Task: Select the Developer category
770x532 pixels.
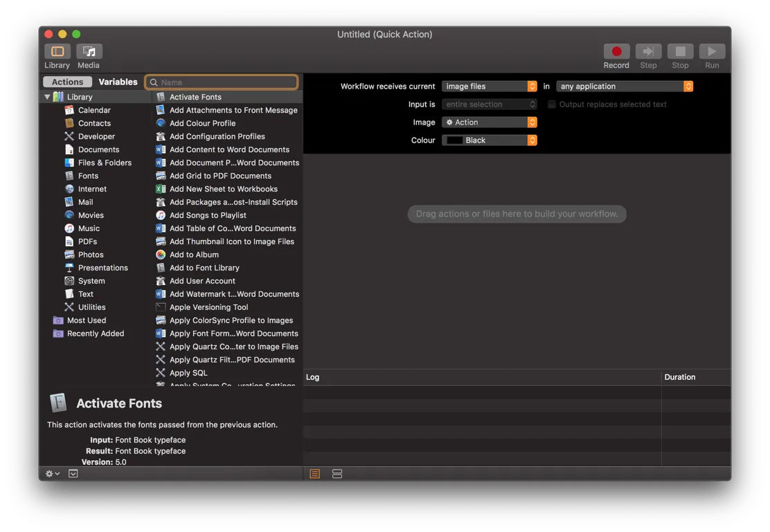Action: click(x=96, y=136)
